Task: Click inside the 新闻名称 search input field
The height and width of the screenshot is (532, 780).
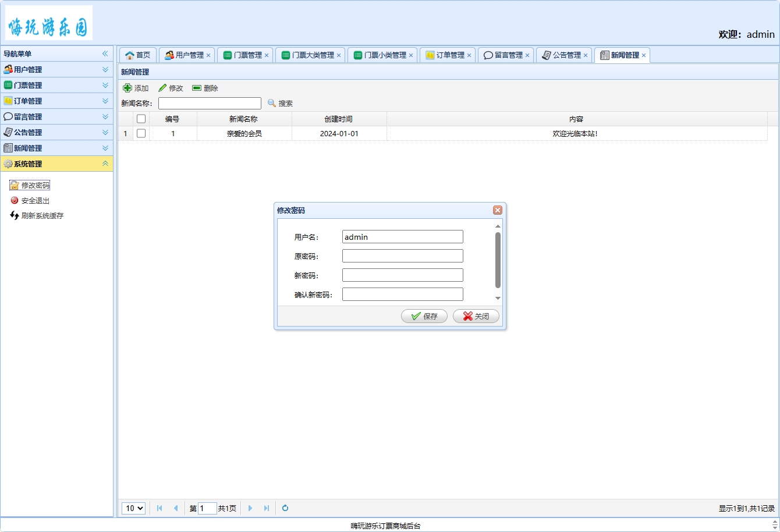Action: [x=210, y=103]
